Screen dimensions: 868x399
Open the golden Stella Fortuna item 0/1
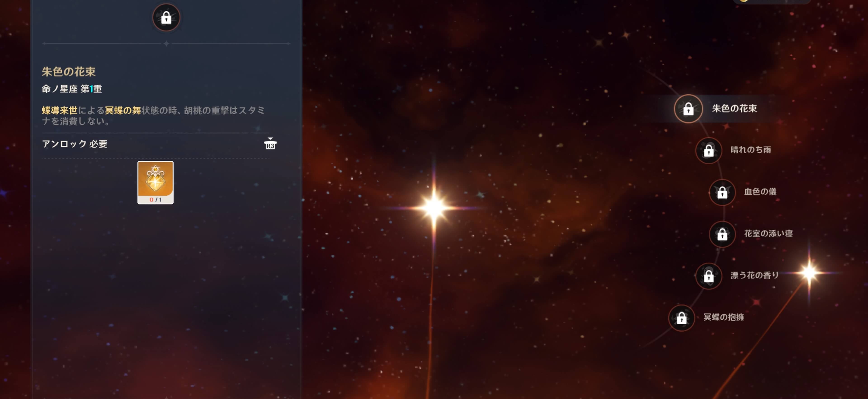(155, 182)
